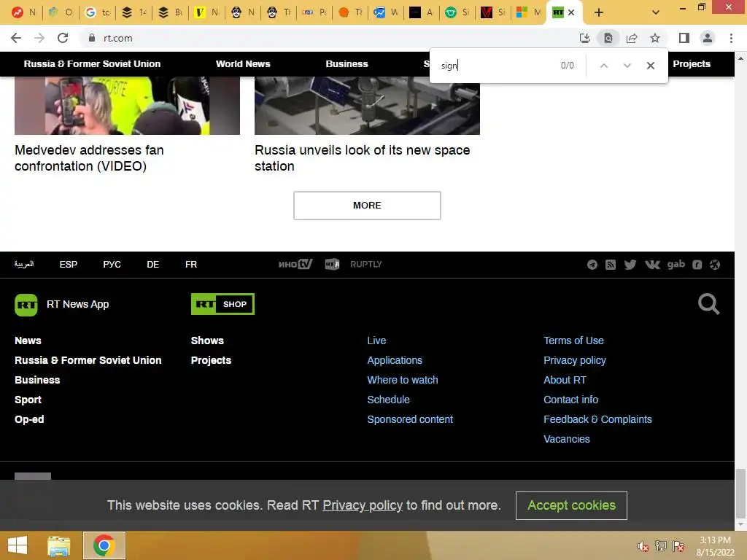Open Feedback & Complaints link

(x=597, y=419)
